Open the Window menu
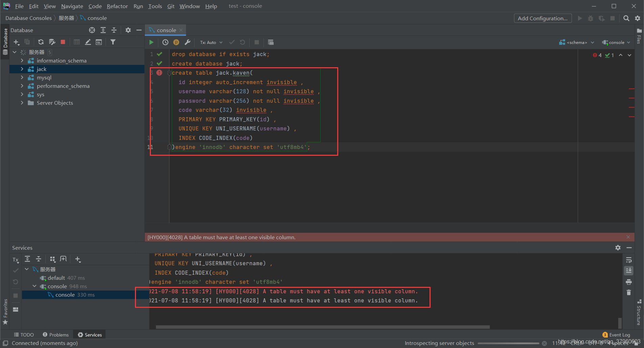This screenshot has width=644, height=348. [189, 6]
